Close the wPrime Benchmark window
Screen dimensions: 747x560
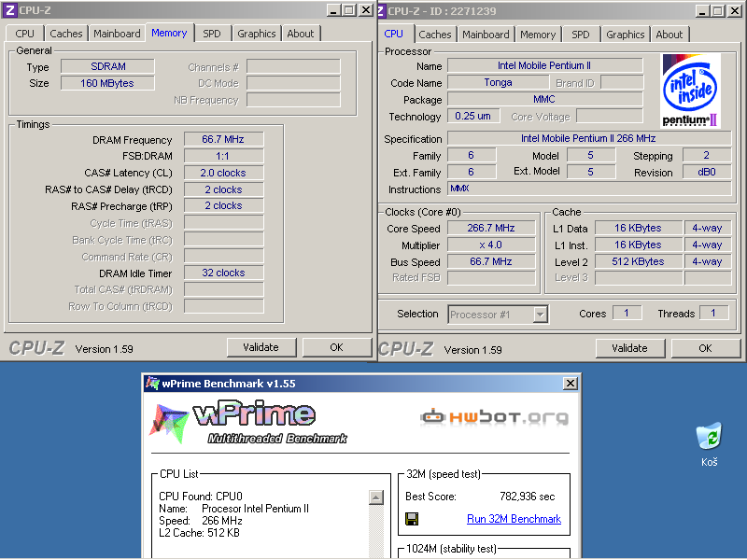[x=571, y=384]
